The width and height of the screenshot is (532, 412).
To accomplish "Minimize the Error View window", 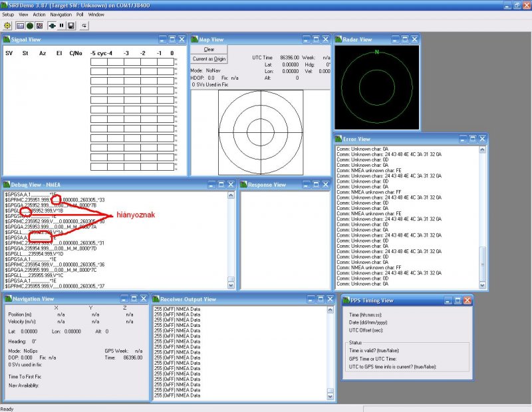I will pyautogui.click(x=463, y=139).
